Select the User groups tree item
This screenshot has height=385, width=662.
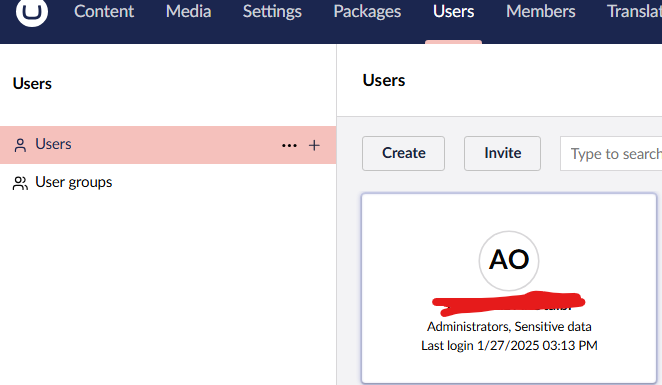coord(168,182)
